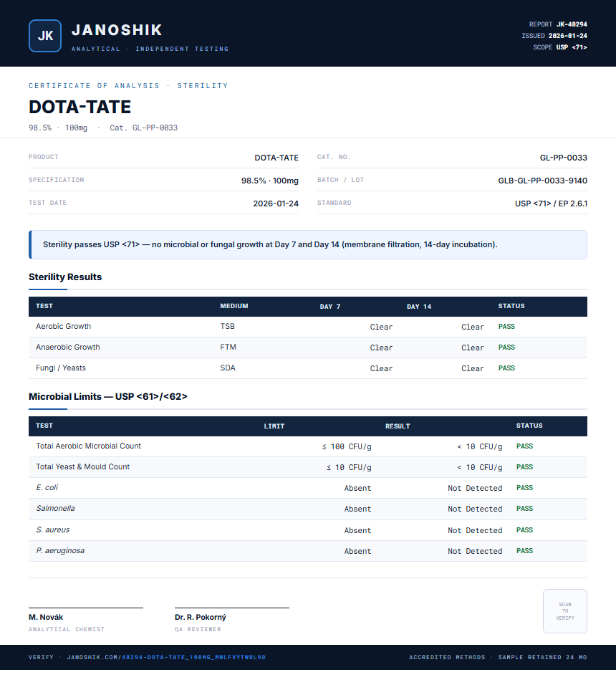Click the DAY 14 column header
This screenshot has width=616, height=690.
[419, 306]
